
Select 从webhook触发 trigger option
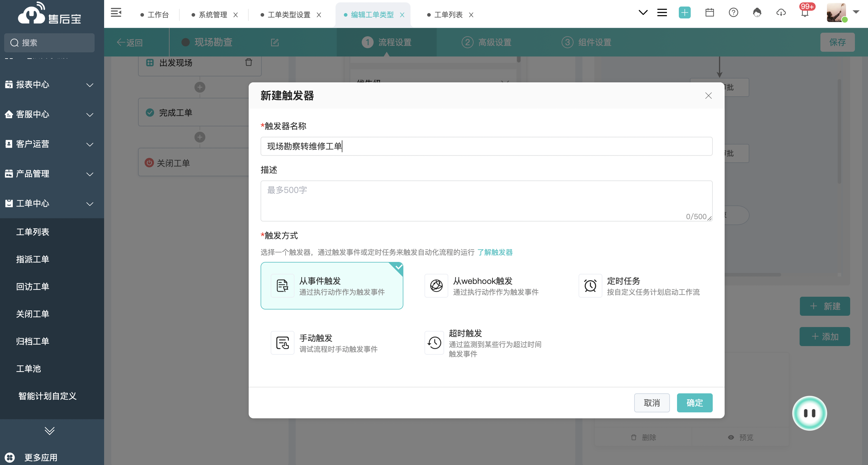(485, 286)
